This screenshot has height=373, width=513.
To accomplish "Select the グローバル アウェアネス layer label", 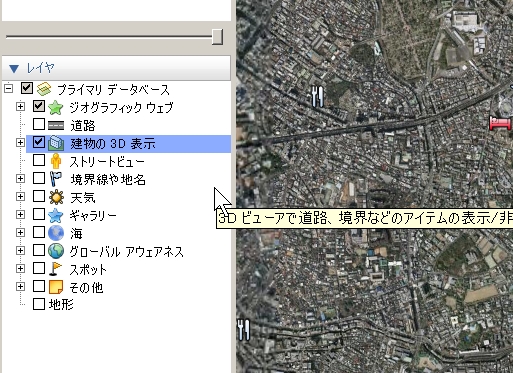I will (x=127, y=251).
